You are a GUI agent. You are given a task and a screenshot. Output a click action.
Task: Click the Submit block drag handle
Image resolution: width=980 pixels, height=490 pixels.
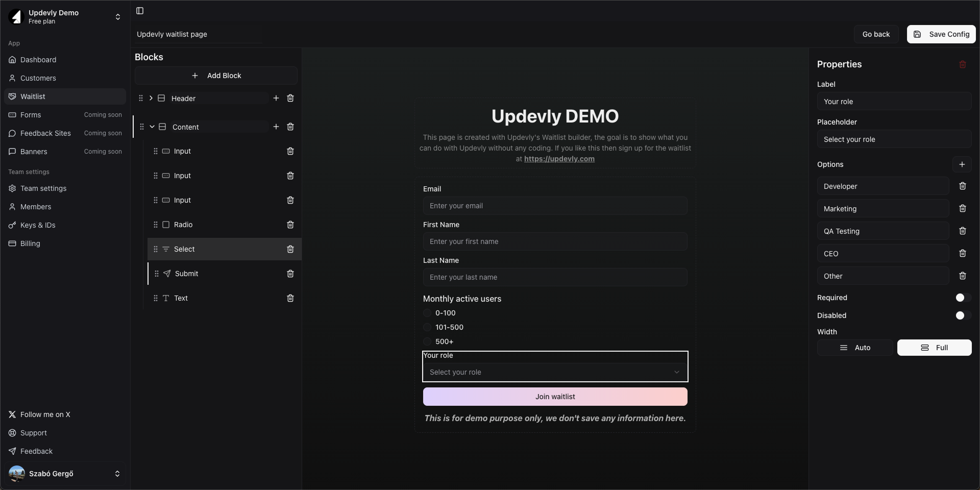(157, 274)
